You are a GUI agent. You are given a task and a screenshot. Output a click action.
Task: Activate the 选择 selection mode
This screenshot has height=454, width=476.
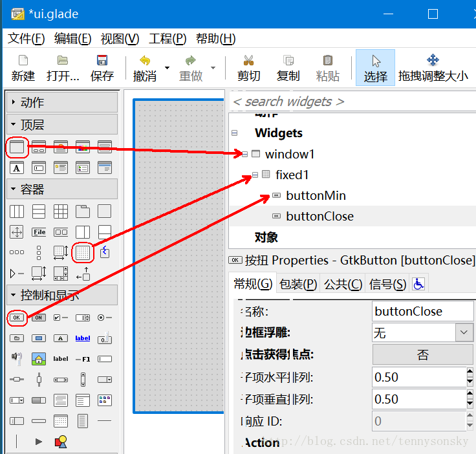click(376, 68)
